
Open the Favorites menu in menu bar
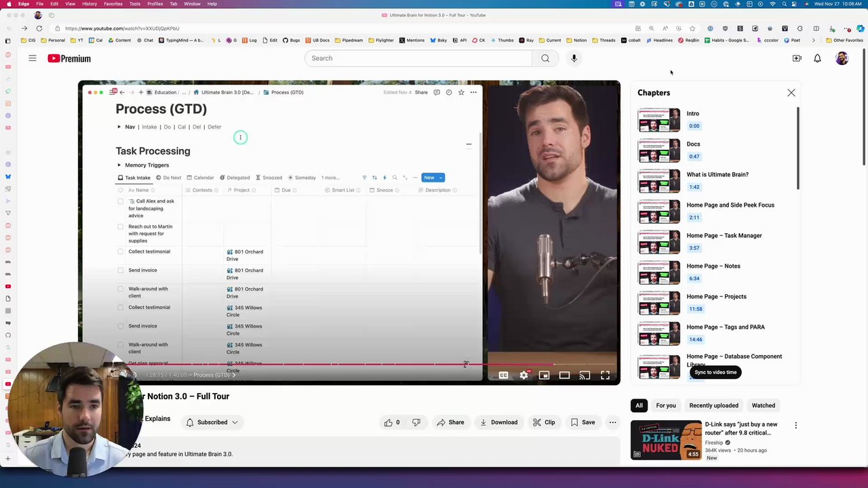pyautogui.click(x=113, y=4)
